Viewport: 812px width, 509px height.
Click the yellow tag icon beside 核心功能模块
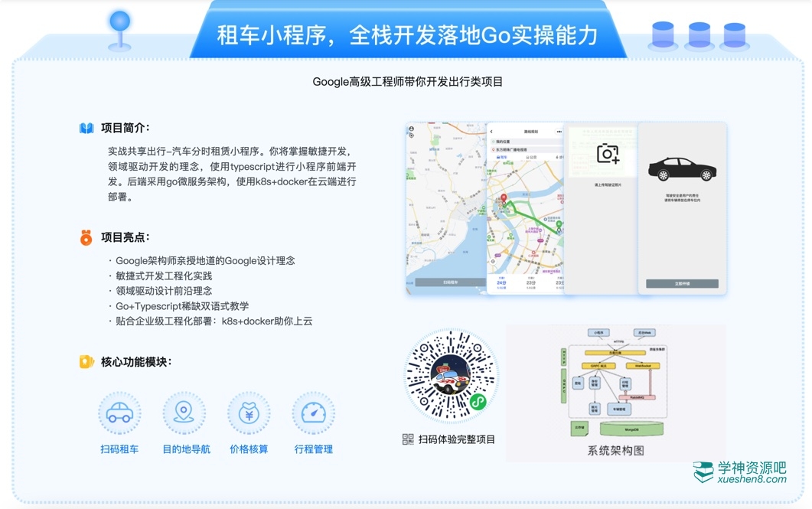pyautogui.click(x=86, y=361)
